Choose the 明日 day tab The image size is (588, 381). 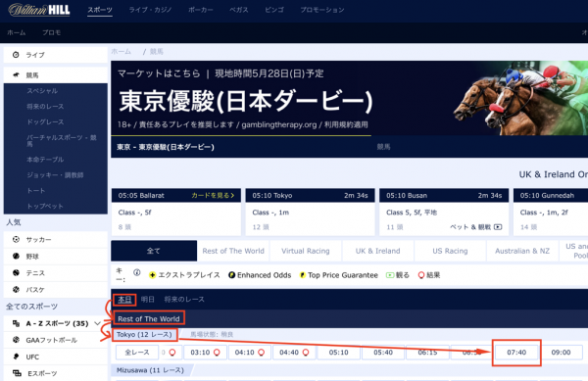click(147, 299)
